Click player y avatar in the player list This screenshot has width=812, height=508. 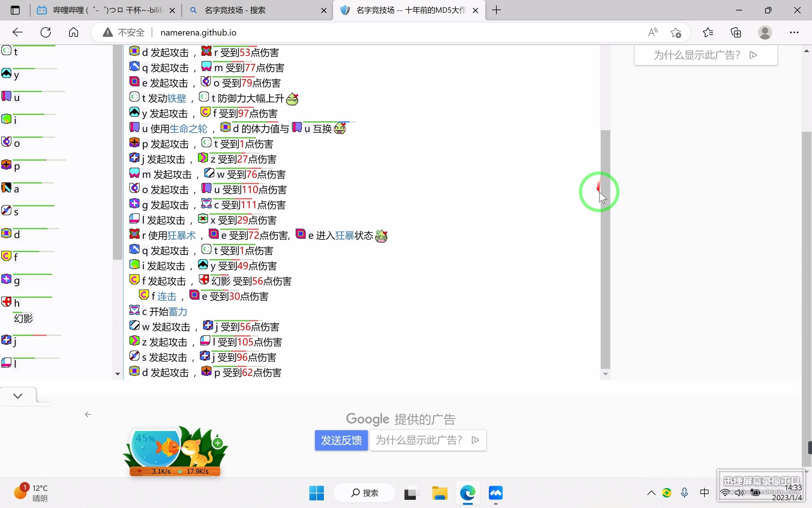pyautogui.click(x=6, y=73)
